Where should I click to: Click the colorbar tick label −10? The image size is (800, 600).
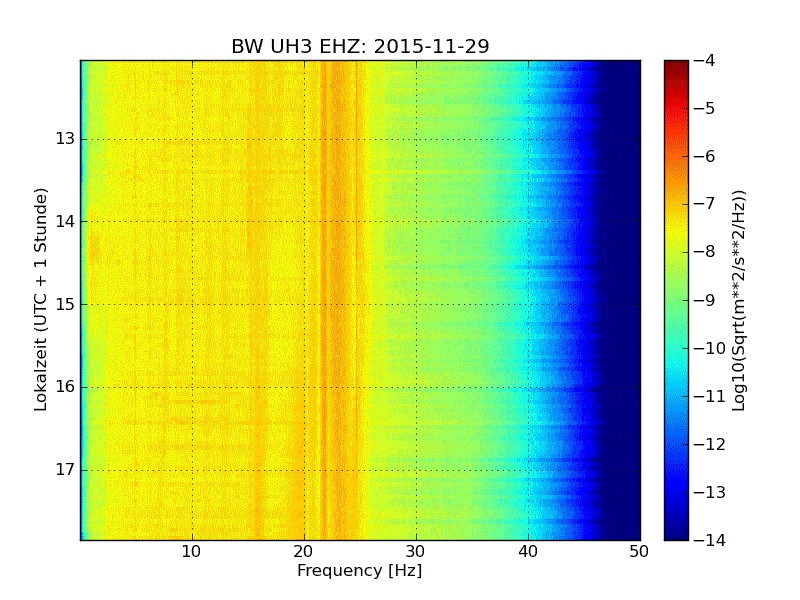pos(710,348)
